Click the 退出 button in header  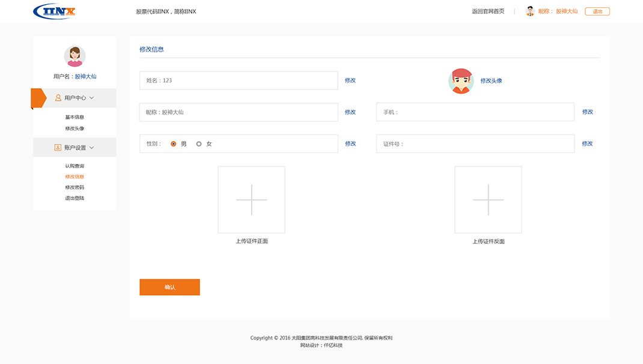597,11
